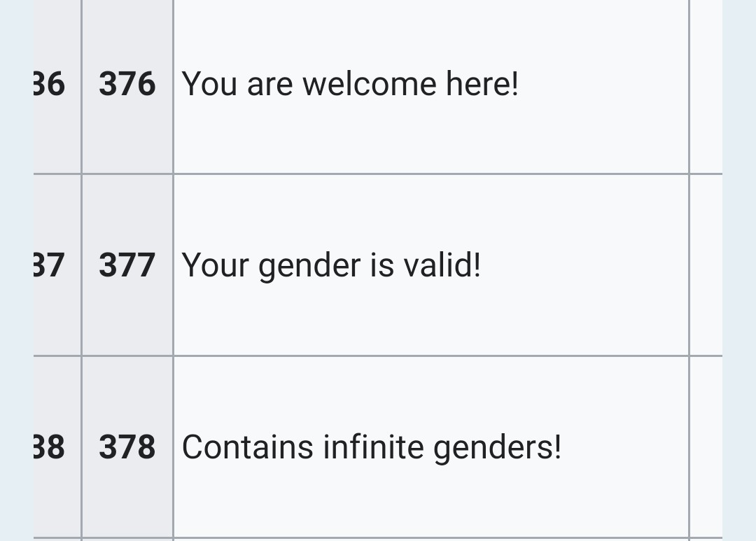Click the empty cell right of 'Your gender is valid!'
The height and width of the screenshot is (541, 756).
(x=706, y=265)
